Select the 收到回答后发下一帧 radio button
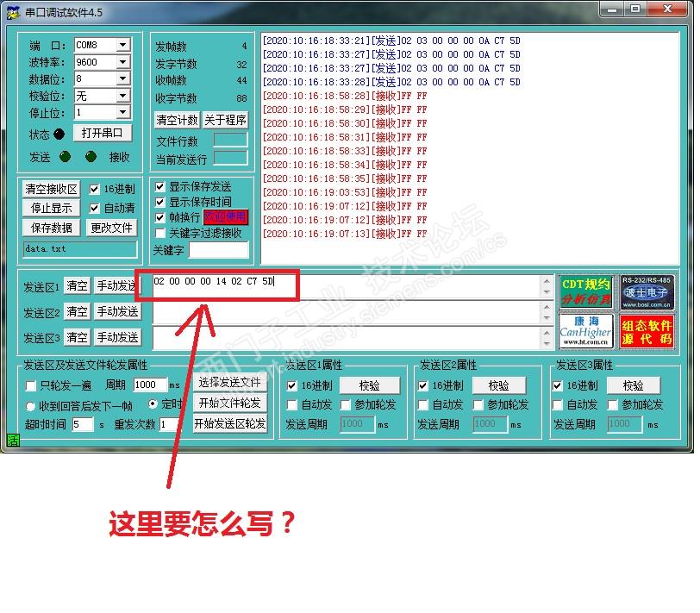 (31, 406)
